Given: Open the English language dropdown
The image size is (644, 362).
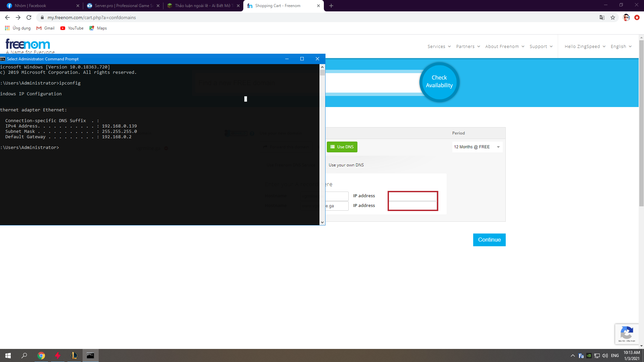Looking at the screenshot, I should click(621, 47).
